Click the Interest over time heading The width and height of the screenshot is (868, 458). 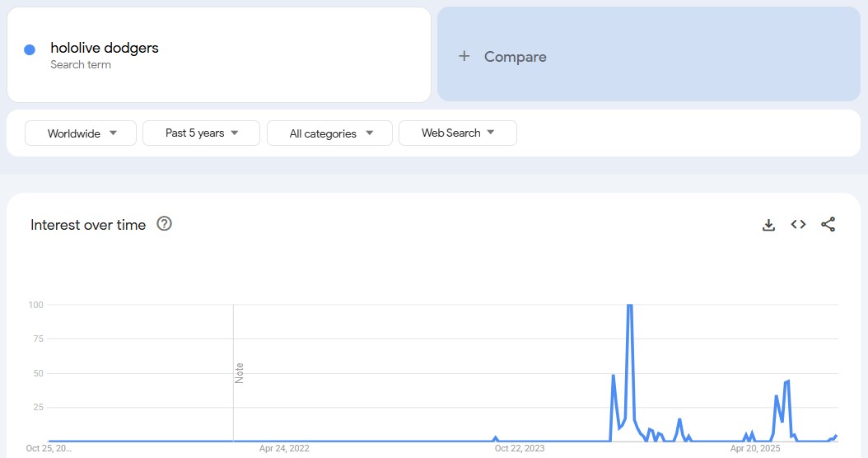point(88,225)
